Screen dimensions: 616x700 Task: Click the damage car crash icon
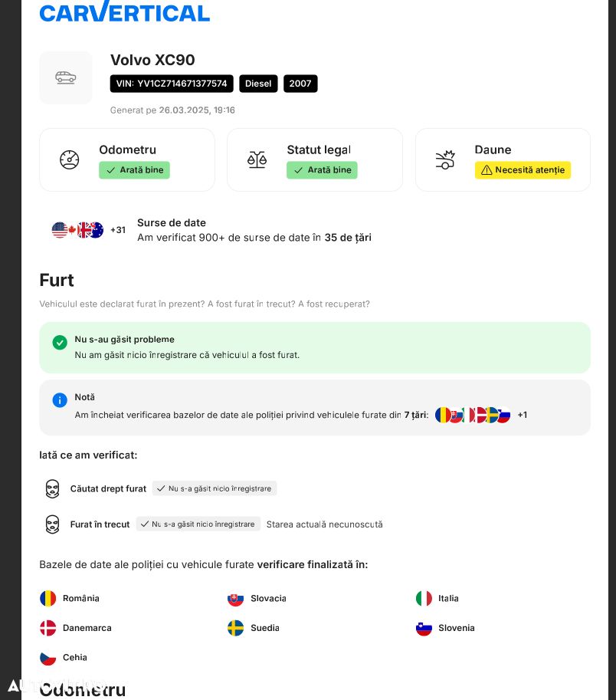445,159
